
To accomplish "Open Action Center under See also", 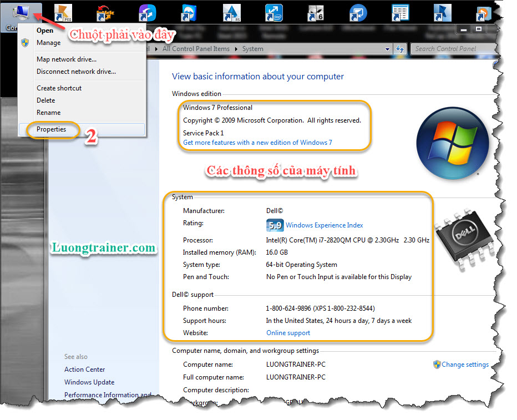I will [x=84, y=369].
